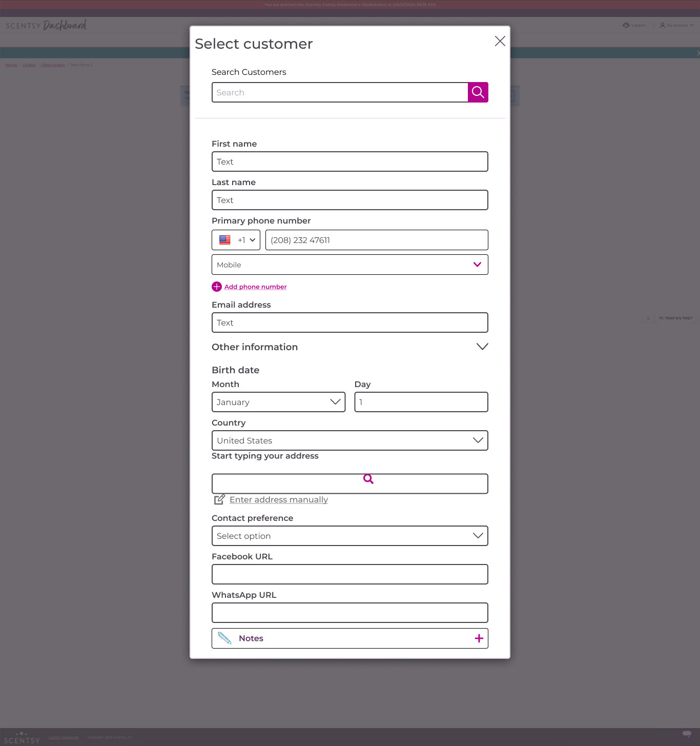Click the plus icon beside Add phone number
700x746 pixels.
[217, 287]
